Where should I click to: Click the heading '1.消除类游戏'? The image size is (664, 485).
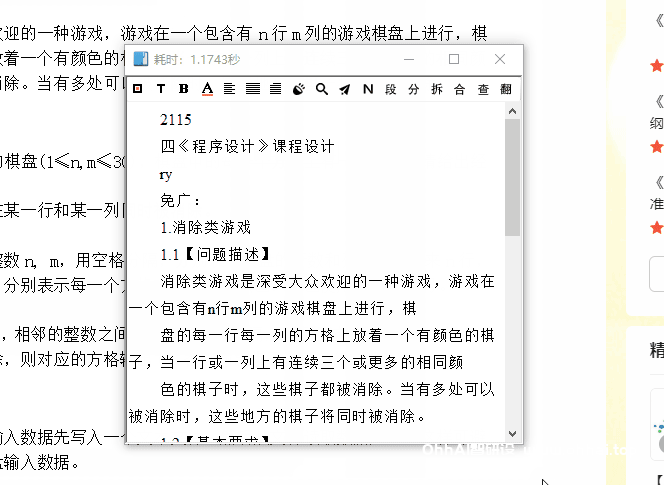[x=206, y=228]
